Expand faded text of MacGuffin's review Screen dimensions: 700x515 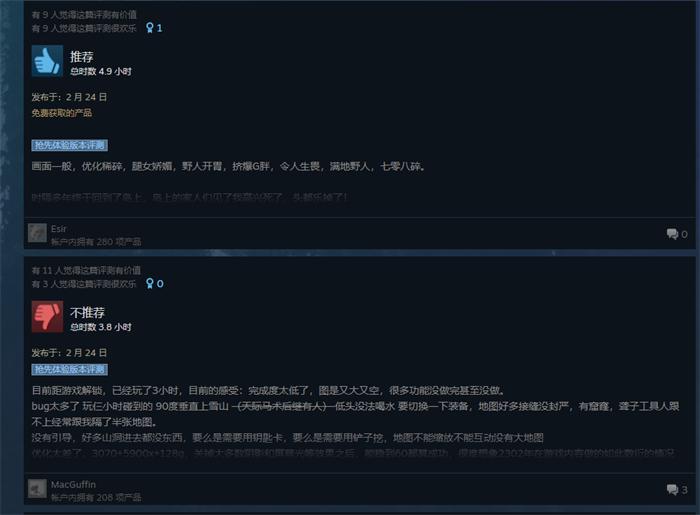pos(353,453)
